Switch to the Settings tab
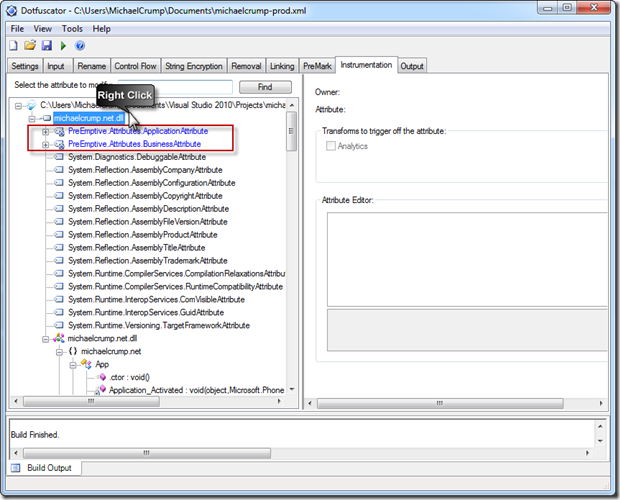This screenshot has width=620, height=500. pos(25,66)
